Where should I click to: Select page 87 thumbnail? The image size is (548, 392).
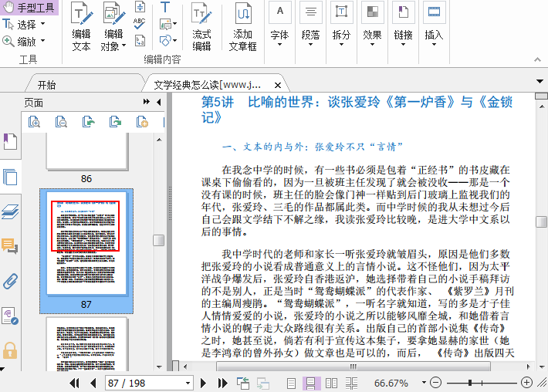point(86,243)
